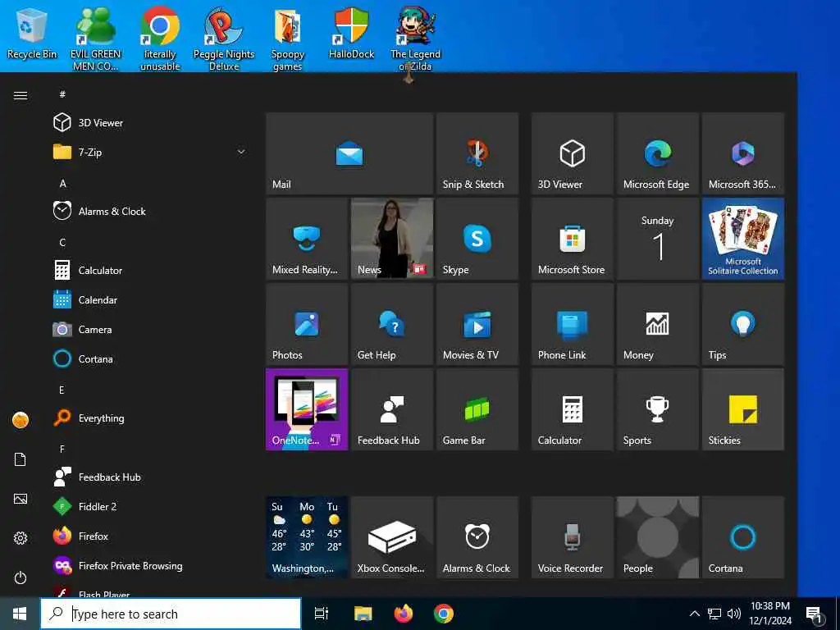
Task: Open the Sports tile
Action: click(657, 409)
